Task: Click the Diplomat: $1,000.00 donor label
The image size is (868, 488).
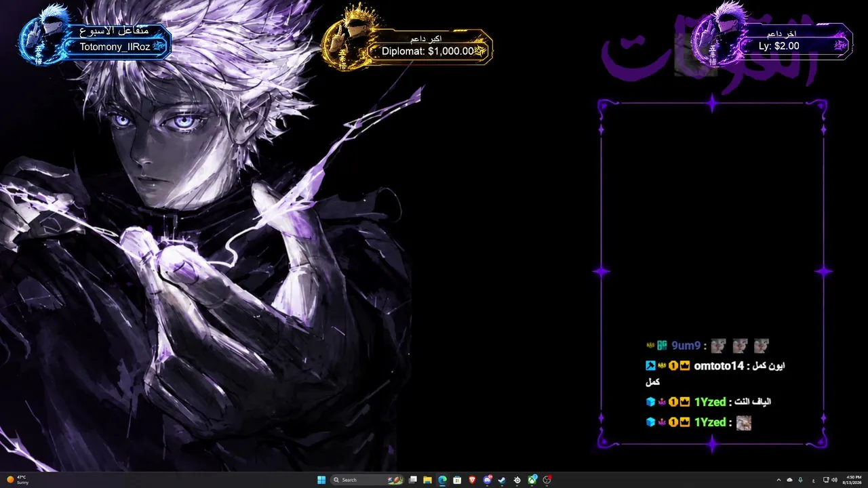Action: (x=427, y=51)
